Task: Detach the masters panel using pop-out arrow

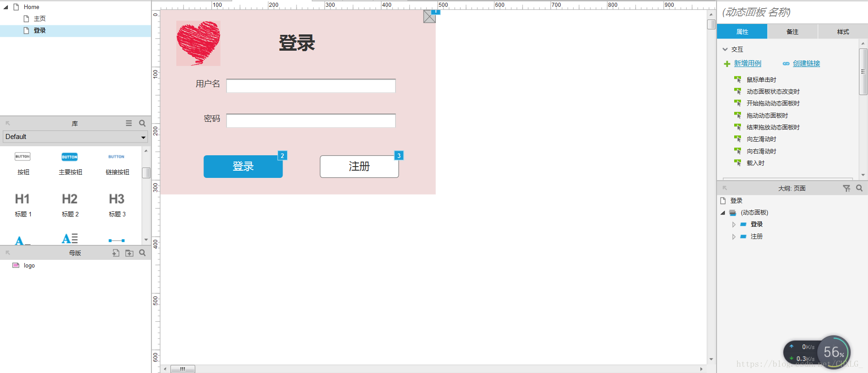Action: point(8,253)
